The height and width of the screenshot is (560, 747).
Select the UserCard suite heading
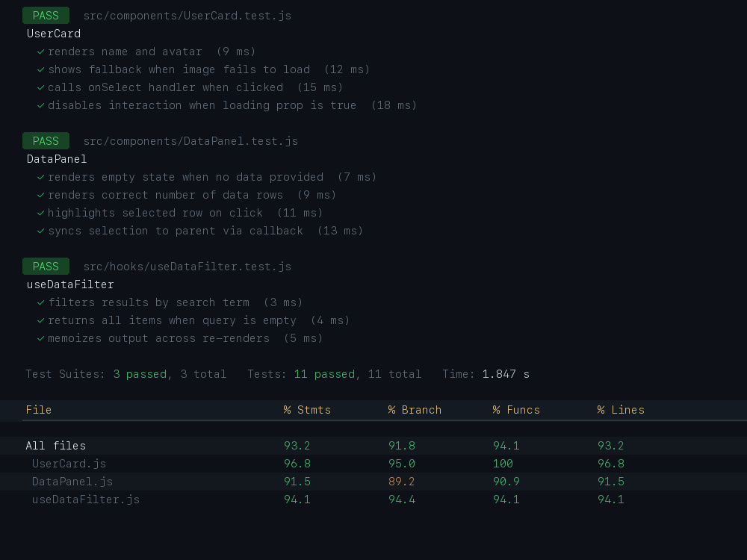click(x=54, y=34)
